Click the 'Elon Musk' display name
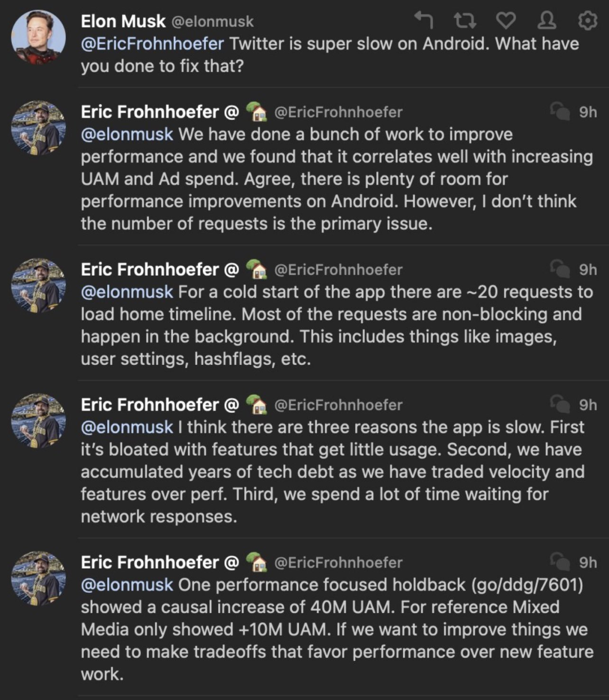609x700 pixels. point(123,21)
